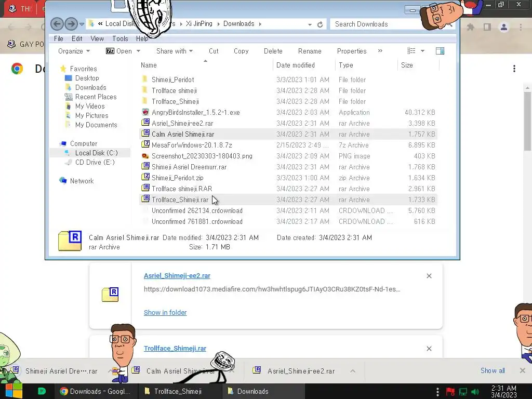532x399 pixels.
Task: Open Chrome downloads page three-dot menu
Action: pyautogui.click(x=514, y=69)
